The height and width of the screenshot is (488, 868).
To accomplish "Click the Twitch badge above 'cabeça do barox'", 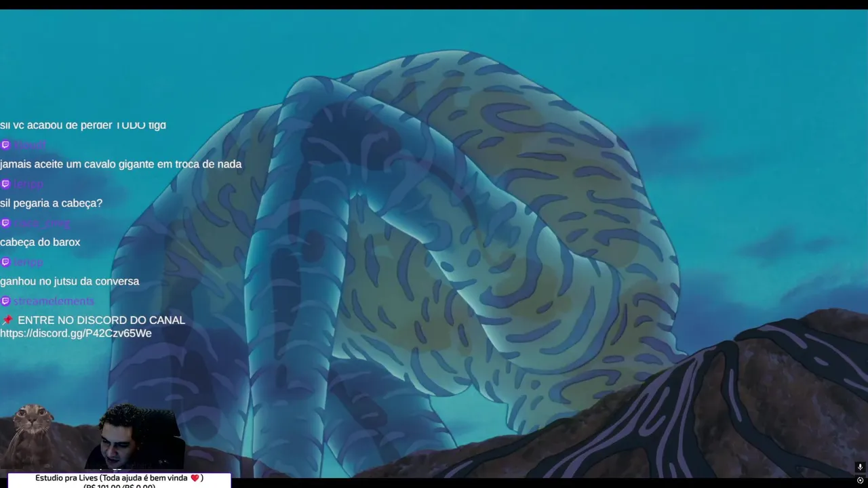I will (5, 223).
